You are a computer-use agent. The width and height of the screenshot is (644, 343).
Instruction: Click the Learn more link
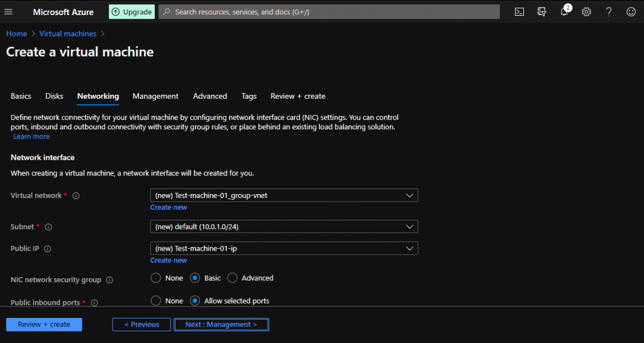(31, 136)
